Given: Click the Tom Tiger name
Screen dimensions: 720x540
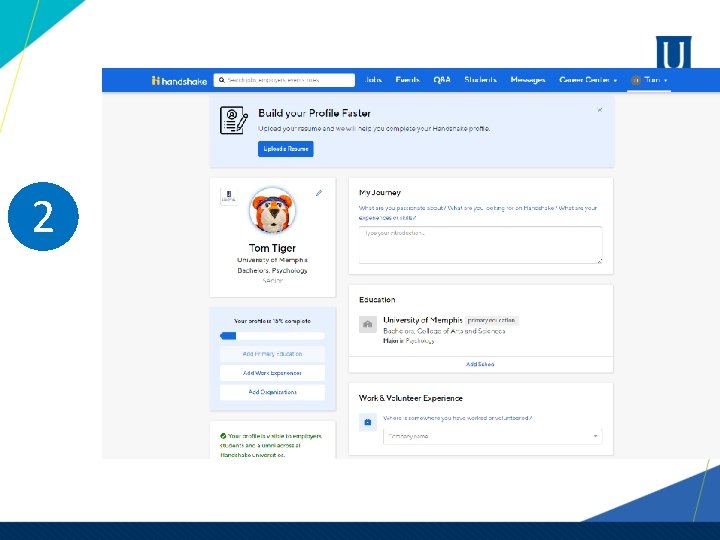Looking at the screenshot, I should tap(272, 248).
